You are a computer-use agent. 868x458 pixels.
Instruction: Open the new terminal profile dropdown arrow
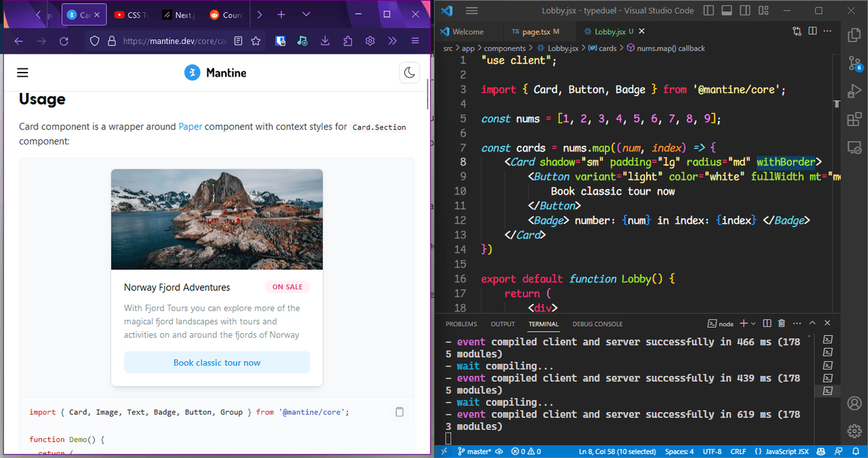point(754,324)
